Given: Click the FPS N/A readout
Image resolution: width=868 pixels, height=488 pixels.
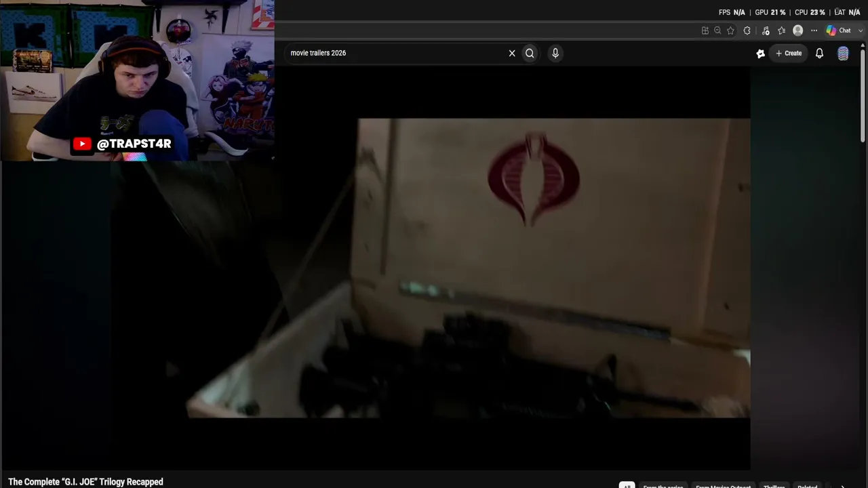Looking at the screenshot, I should click(732, 12).
